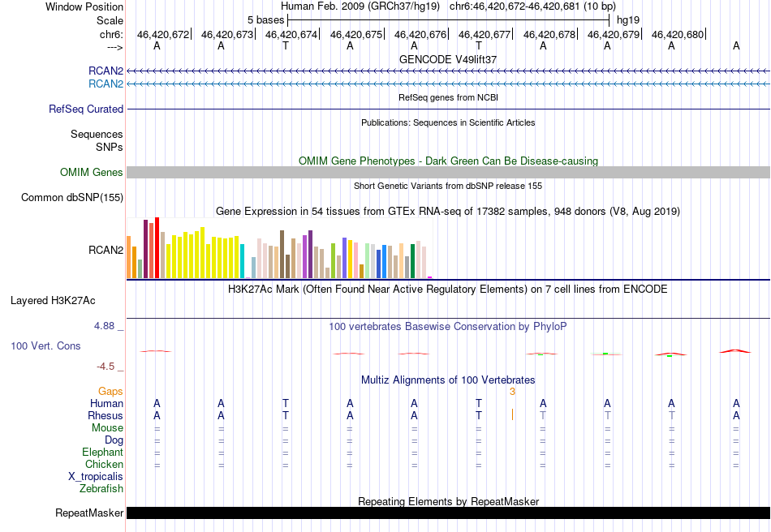Click the Scale label in the ruler
This screenshot has width=771, height=532.
110,20
